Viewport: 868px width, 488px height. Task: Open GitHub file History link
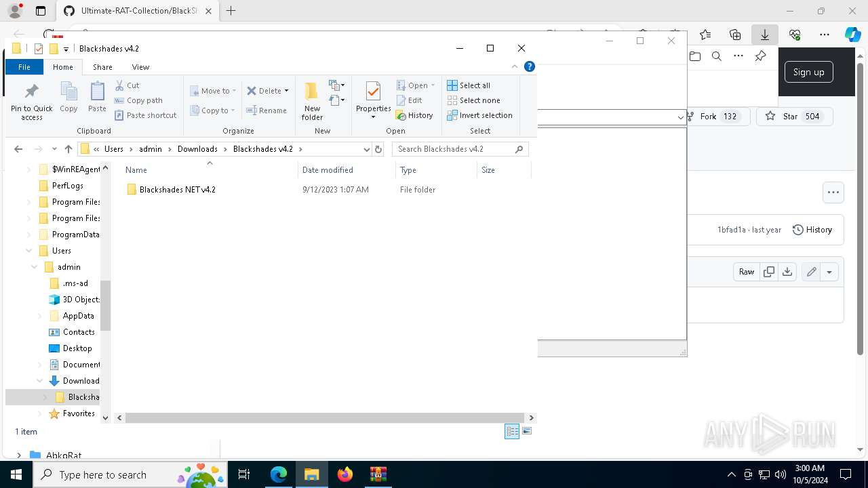pyautogui.click(x=812, y=230)
